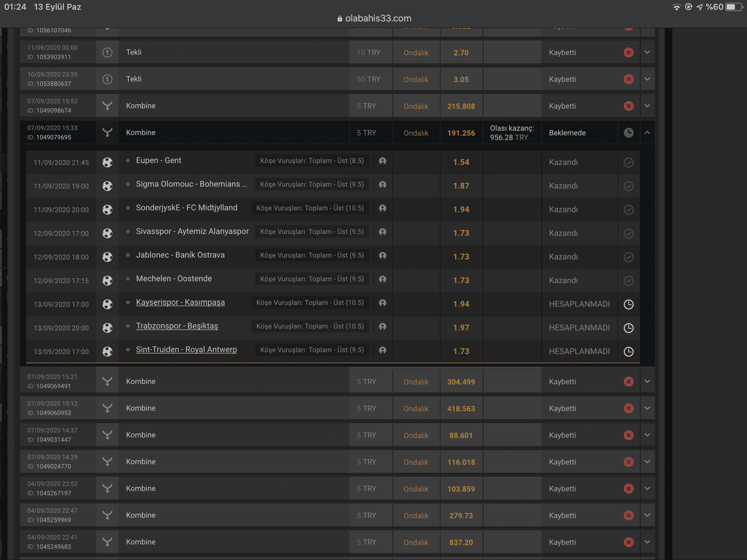The image size is (747, 560).
Task: Click the single bet icon for ID 1053880637
Action: pos(108,79)
